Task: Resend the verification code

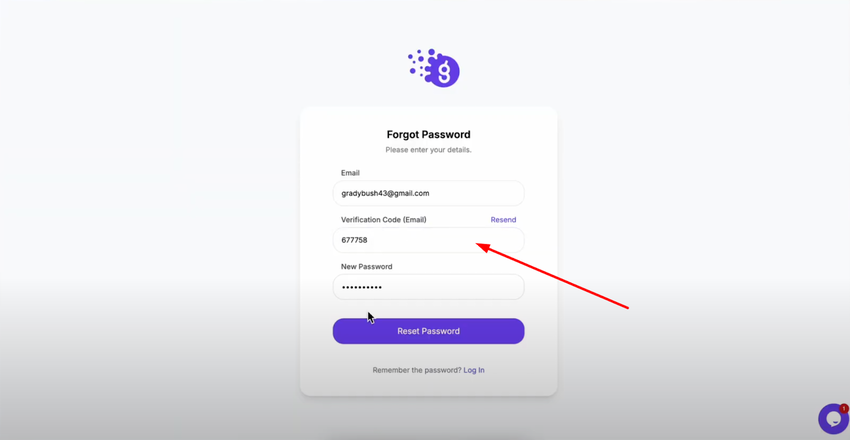Action: pyautogui.click(x=503, y=220)
